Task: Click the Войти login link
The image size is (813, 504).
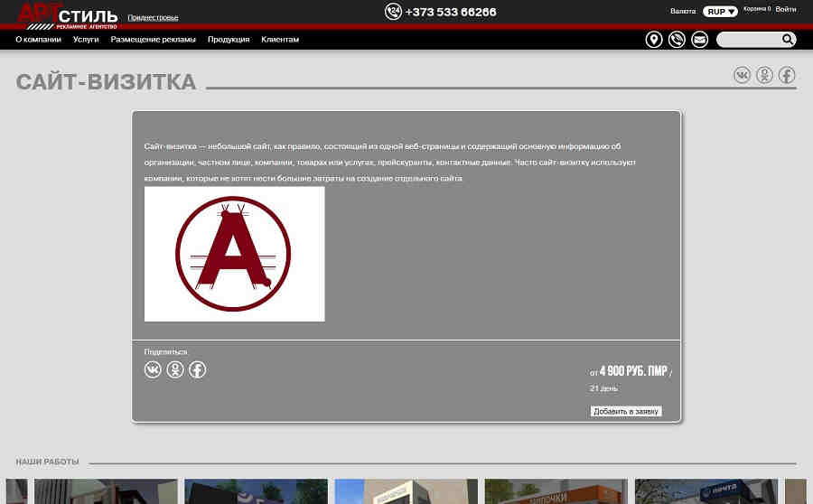Action: coord(785,10)
